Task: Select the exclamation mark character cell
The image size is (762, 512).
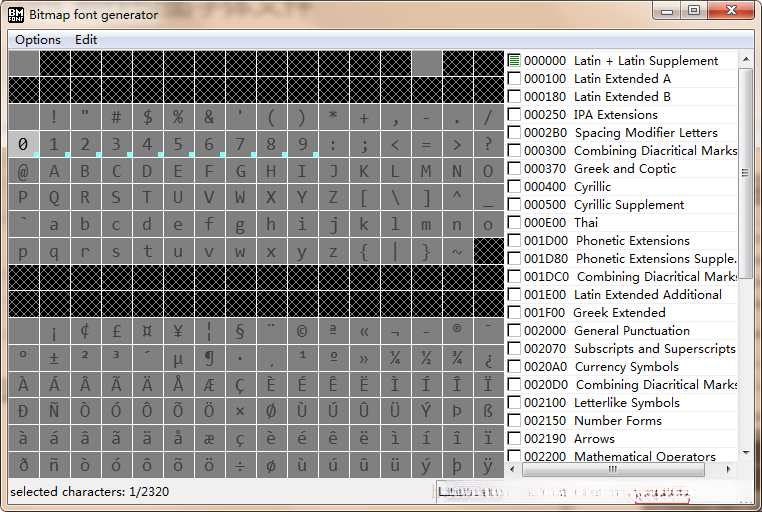Action: 54,117
